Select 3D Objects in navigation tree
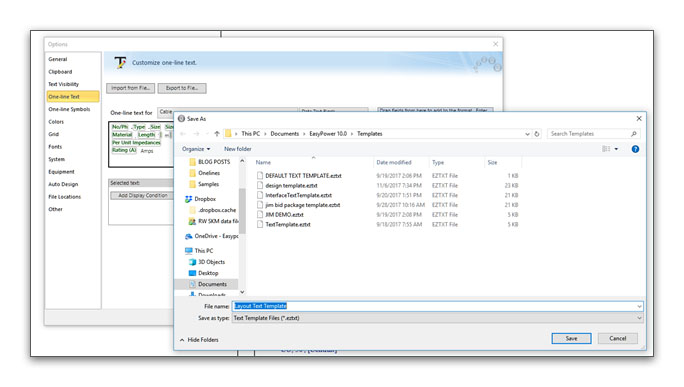Viewport: 684px width, 387px height. click(211, 262)
